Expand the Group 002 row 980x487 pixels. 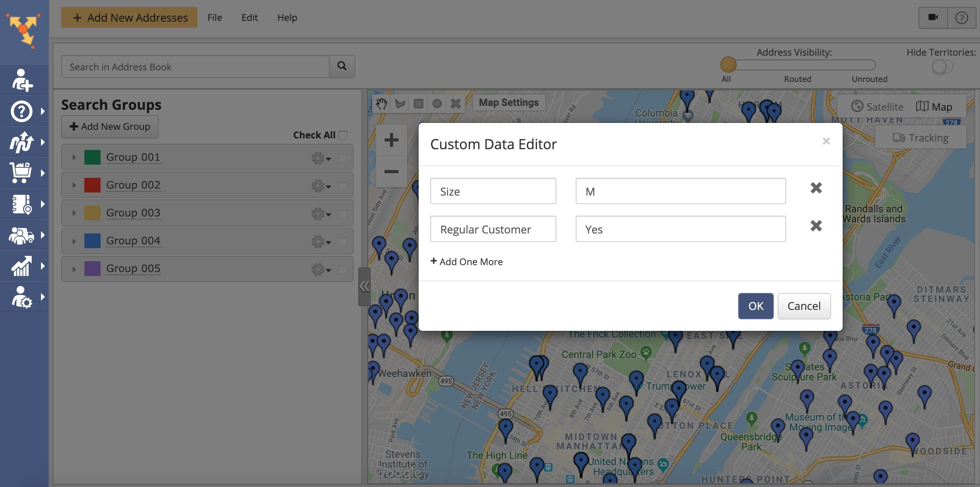[x=74, y=185]
